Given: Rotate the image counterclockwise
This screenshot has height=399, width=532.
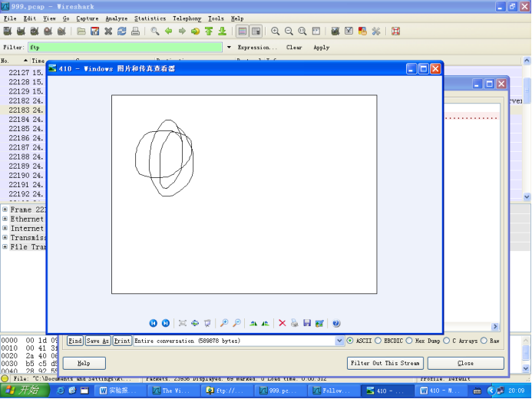Looking at the screenshot, I should point(266,323).
